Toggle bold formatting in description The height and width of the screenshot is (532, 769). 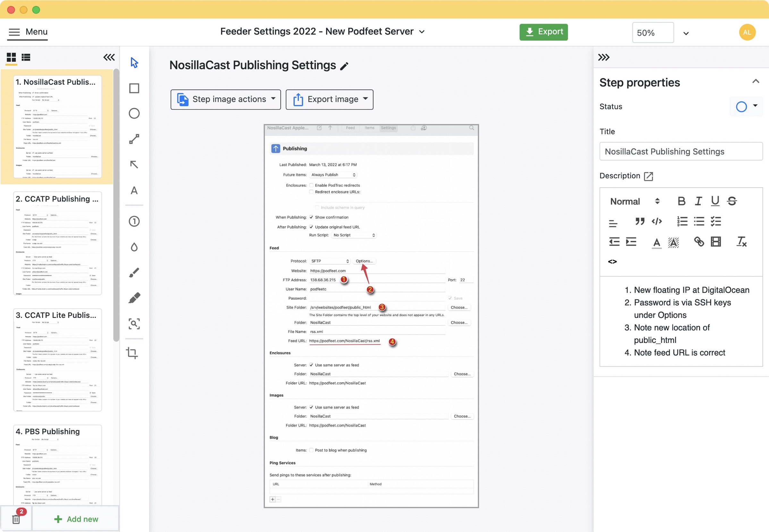pos(681,201)
